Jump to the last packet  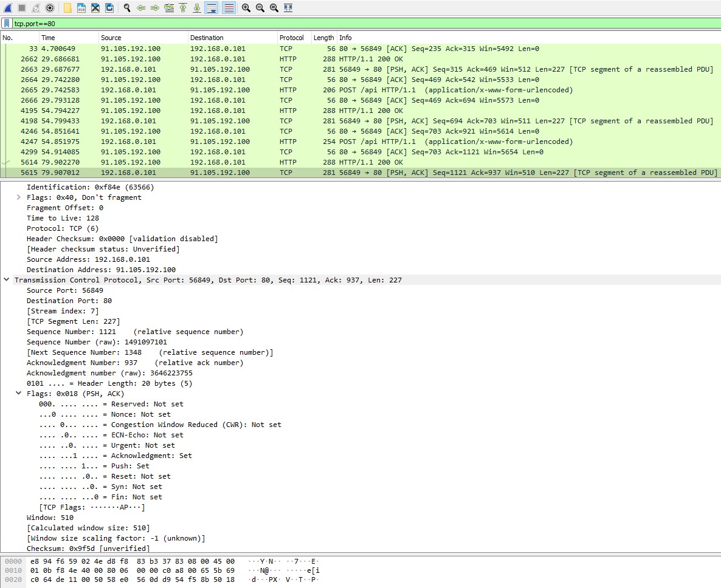coord(197,8)
